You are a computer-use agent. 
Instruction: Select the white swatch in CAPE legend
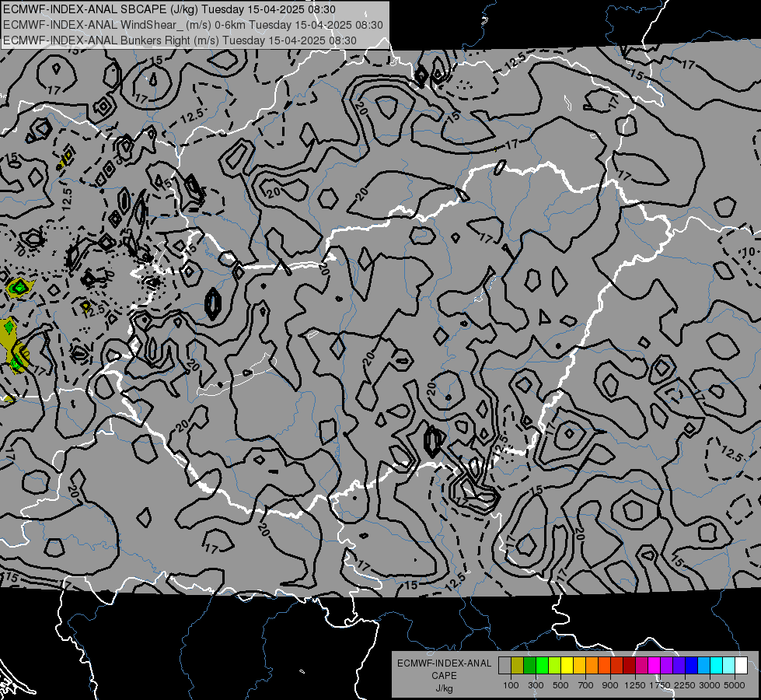741,666
